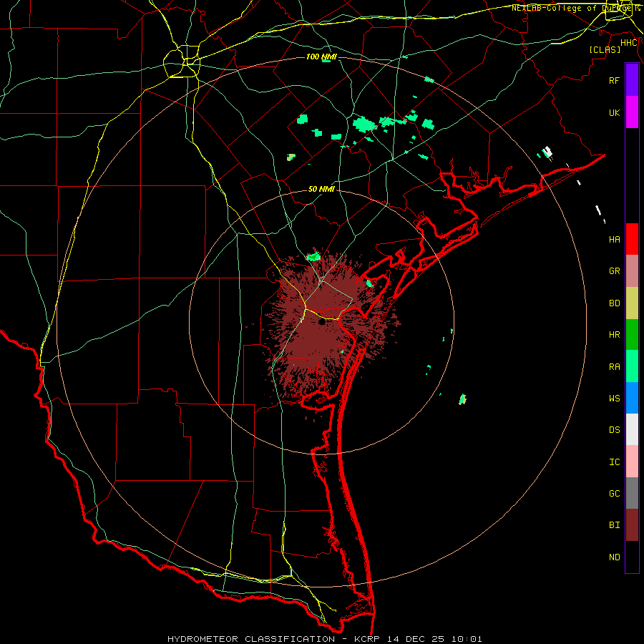Image resolution: width=644 pixels, height=644 pixels.
Task: Click the BI legend label
Action: (614, 525)
